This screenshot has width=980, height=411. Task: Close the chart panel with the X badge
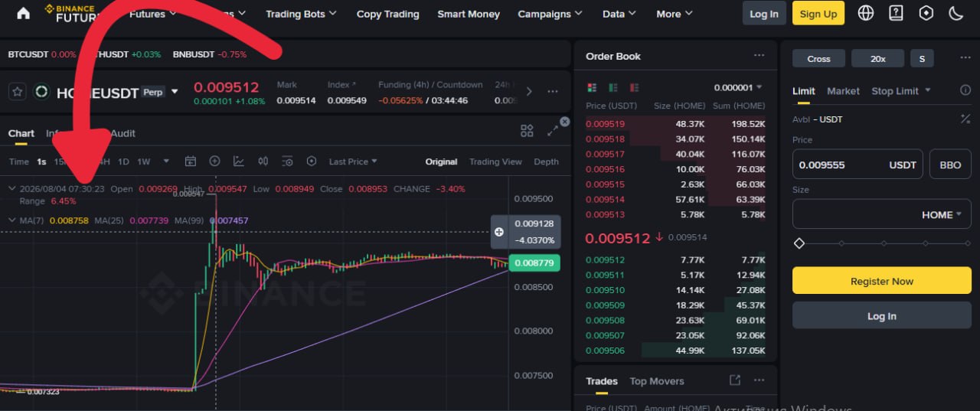click(x=565, y=121)
